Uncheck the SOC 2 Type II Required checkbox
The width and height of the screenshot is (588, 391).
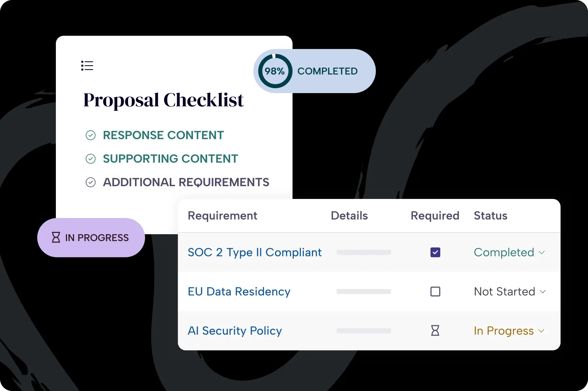[435, 253]
